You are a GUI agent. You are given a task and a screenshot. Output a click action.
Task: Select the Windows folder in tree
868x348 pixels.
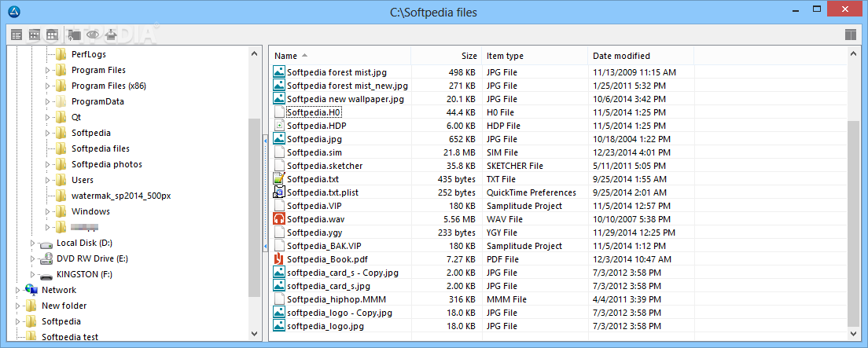[x=90, y=211]
